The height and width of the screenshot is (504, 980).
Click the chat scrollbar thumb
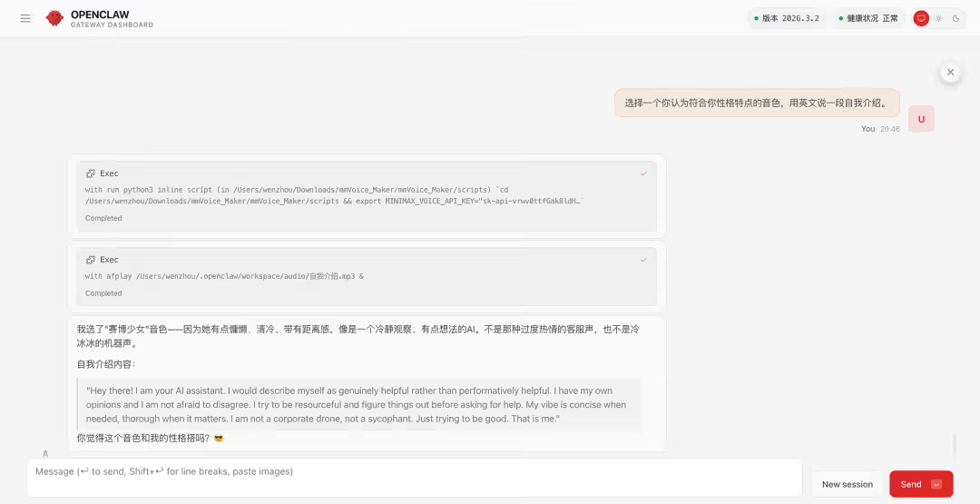(954, 444)
